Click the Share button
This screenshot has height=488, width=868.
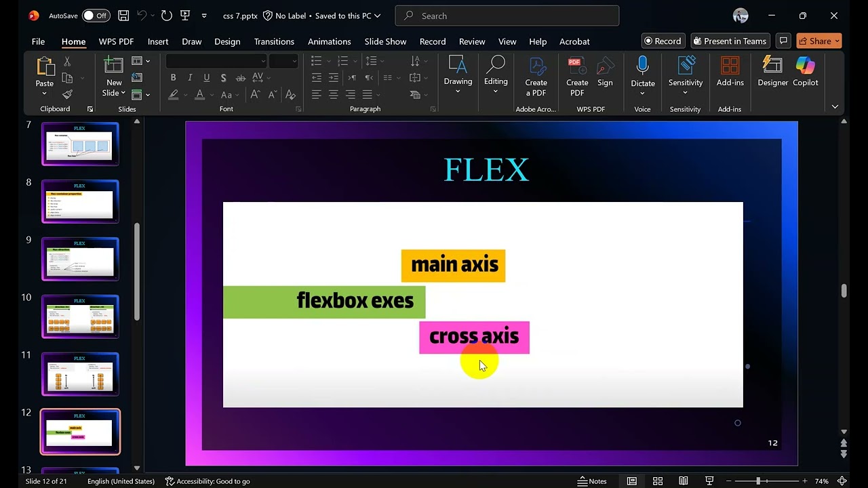tap(819, 41)
